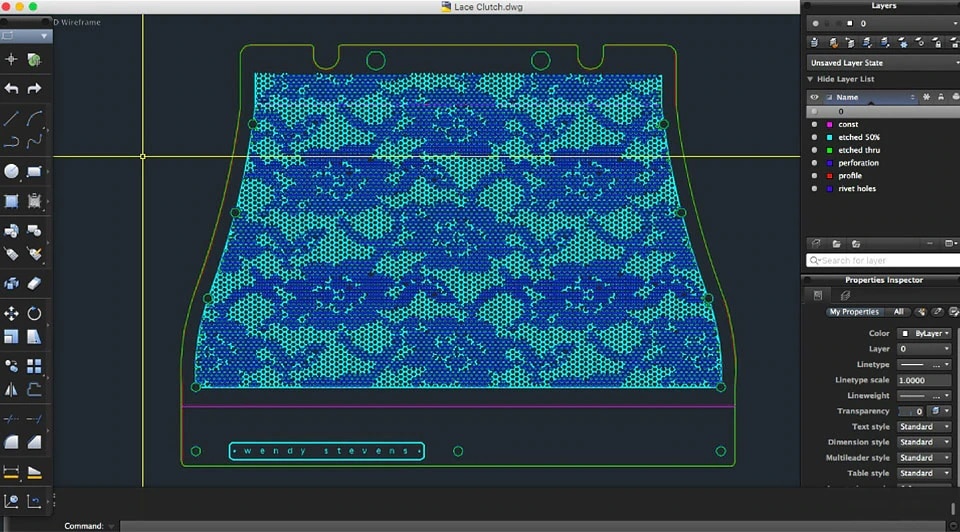Click the profile layer red color swatch
Viewport: 960px width, 532px height.
(830, 176)
